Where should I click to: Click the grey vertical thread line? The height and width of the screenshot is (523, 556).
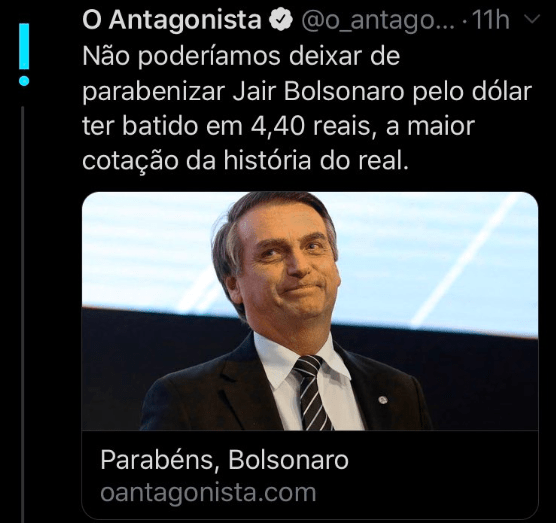tap(23, 314)
